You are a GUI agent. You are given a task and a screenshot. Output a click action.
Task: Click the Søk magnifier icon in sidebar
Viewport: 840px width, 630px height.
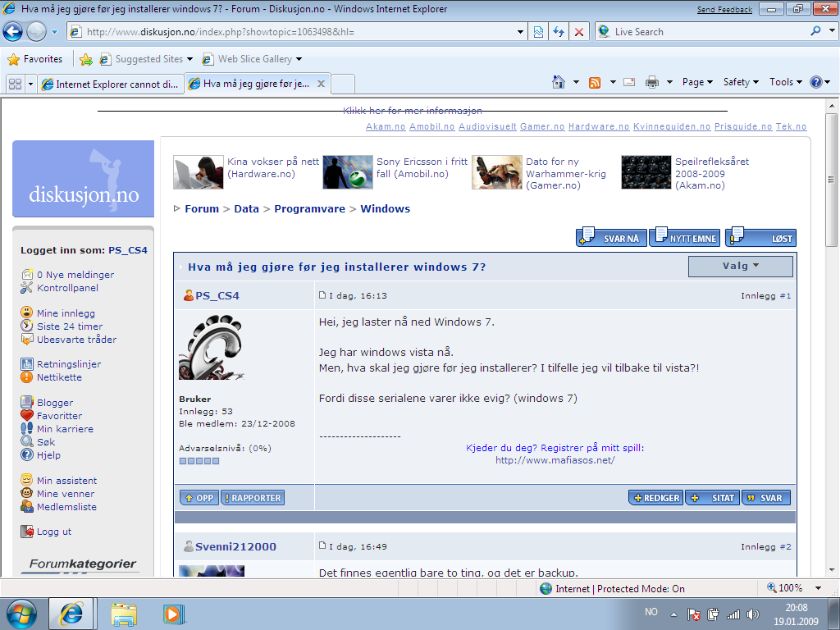27,441
